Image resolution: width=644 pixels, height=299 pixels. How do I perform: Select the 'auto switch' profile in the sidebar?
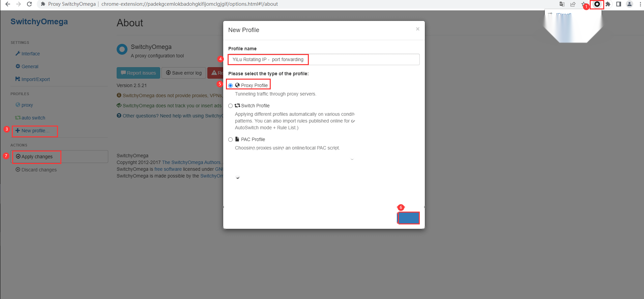pos(30,118)
